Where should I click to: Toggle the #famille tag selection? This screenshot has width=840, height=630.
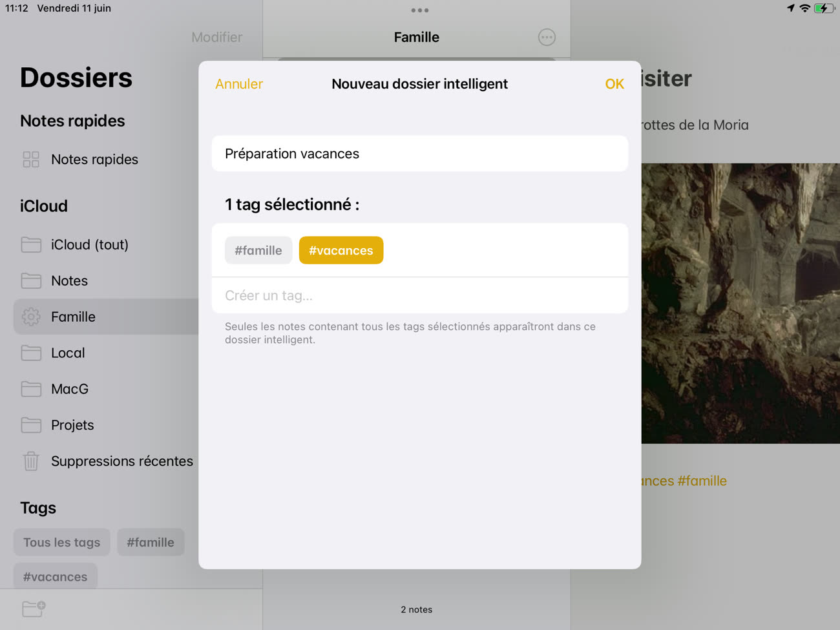click(x=258, y=250)
